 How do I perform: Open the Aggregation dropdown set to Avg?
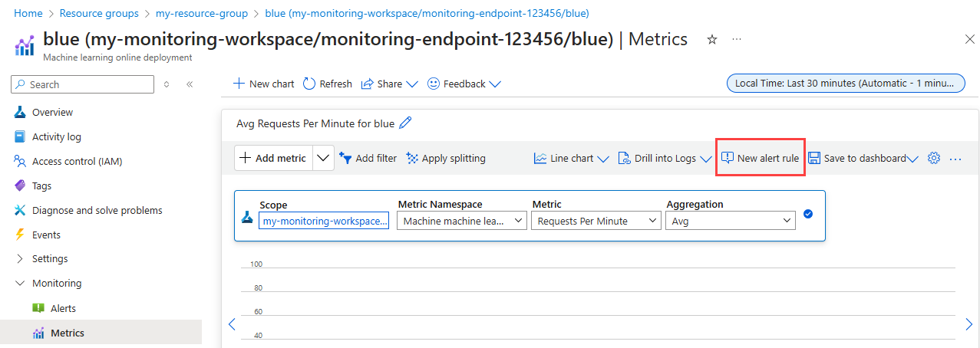pyautogui.click(x=730, y=221)
